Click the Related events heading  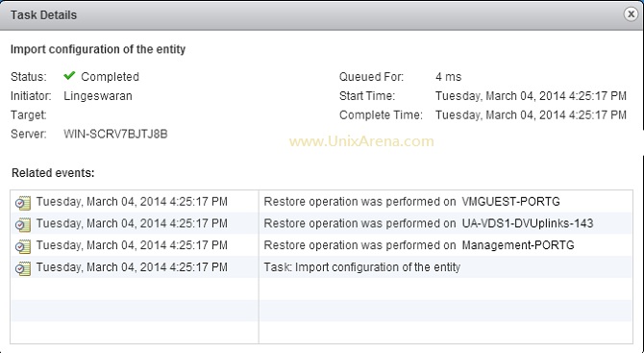point(53,173)
